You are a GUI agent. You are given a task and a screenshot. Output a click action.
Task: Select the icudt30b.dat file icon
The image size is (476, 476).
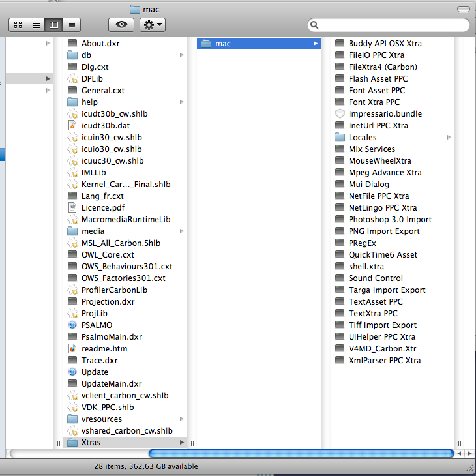(x=72, y=125)
